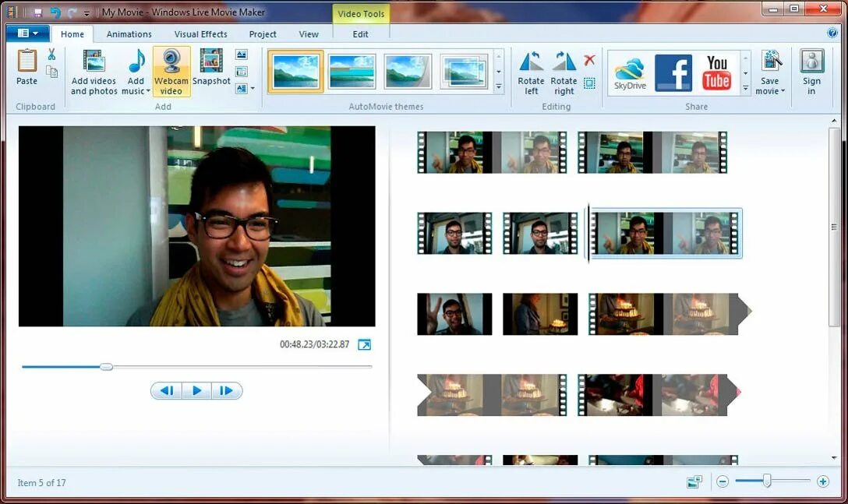Start Webcam video recording

click(171, 71)
